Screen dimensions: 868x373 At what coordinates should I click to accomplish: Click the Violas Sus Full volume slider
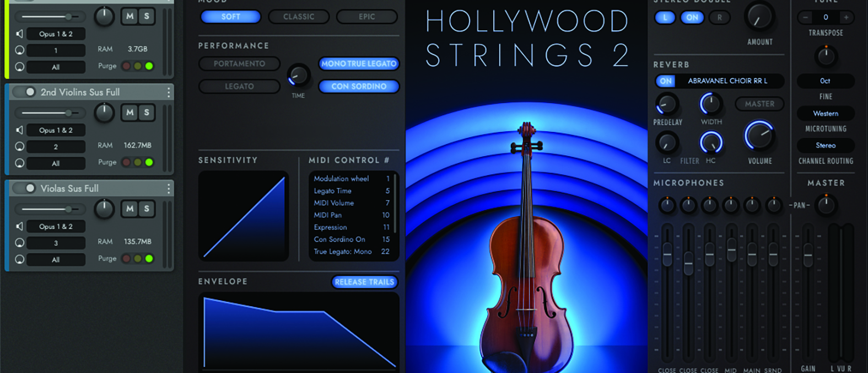pyautogui.click(x=50, y=209)
